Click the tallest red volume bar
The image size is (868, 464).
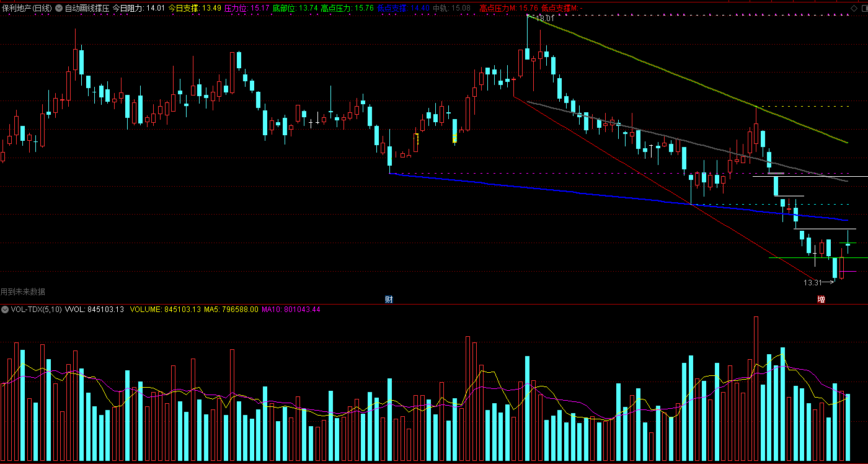(756, 389)
